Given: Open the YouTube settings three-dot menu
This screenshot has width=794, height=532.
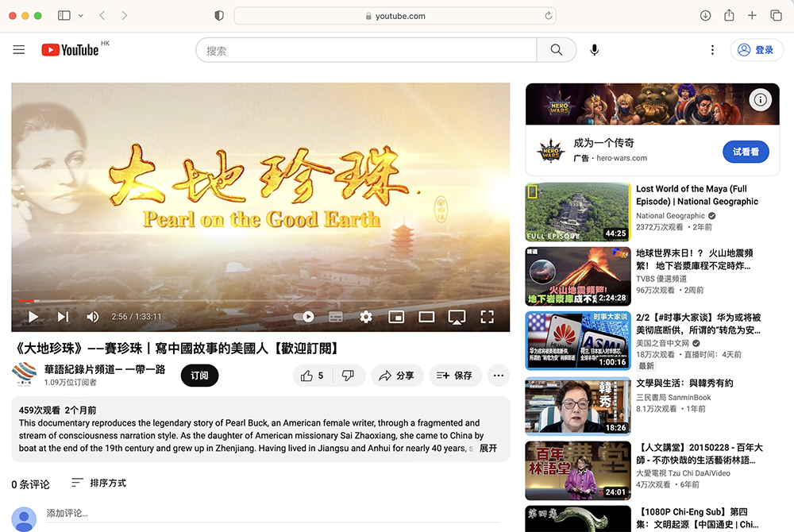Looking at the screenshot, I should click(x=712, y=49).
